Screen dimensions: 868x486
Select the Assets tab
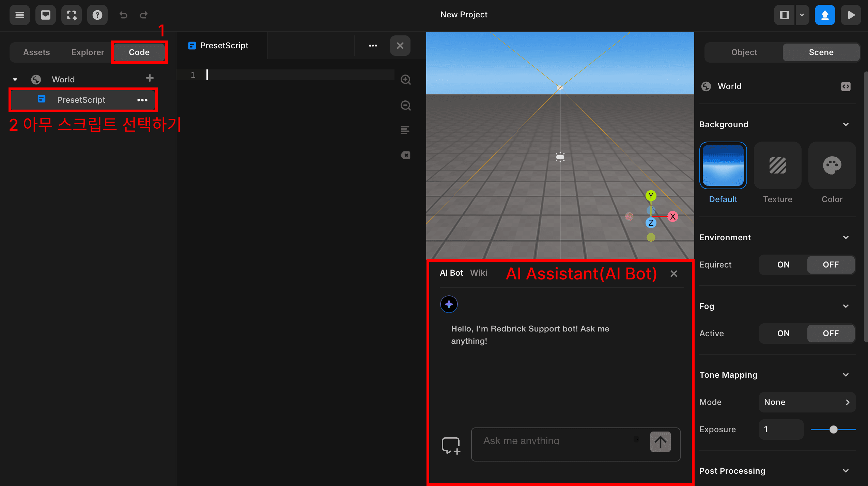[x=36, y=52]
